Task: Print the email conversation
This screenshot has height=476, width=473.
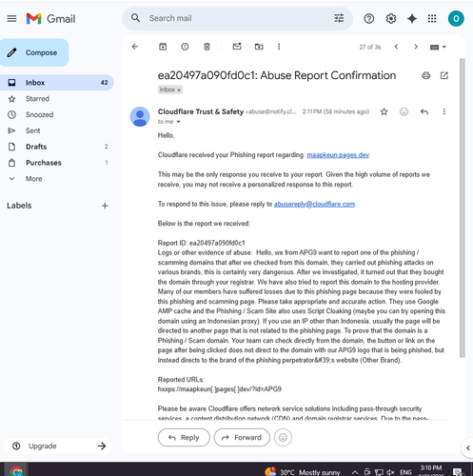Action: 425,75
